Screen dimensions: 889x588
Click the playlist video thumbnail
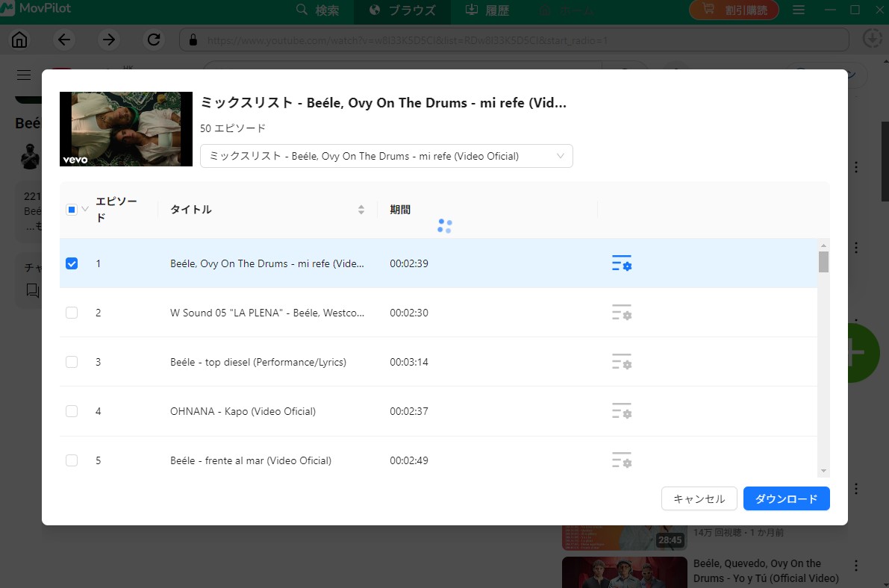pyautogui.click(x=126, y=128)
